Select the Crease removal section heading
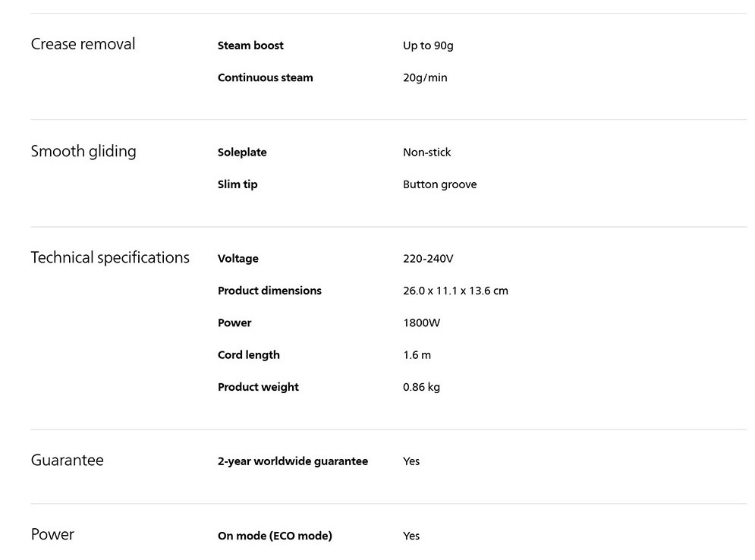The height and width of the screenshot is (560, 755). pos(83,44)
